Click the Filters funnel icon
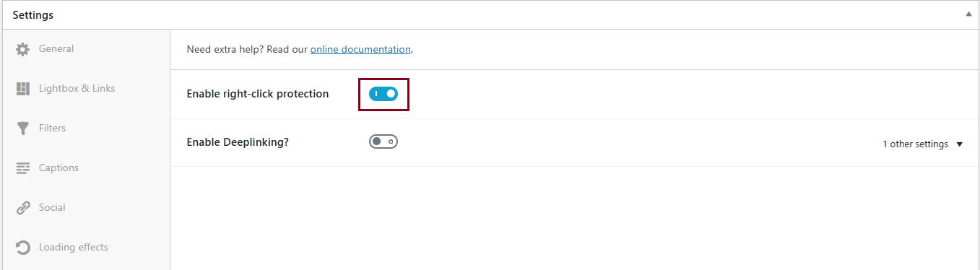This screenshot has width=980, height=270. (23, 129)
